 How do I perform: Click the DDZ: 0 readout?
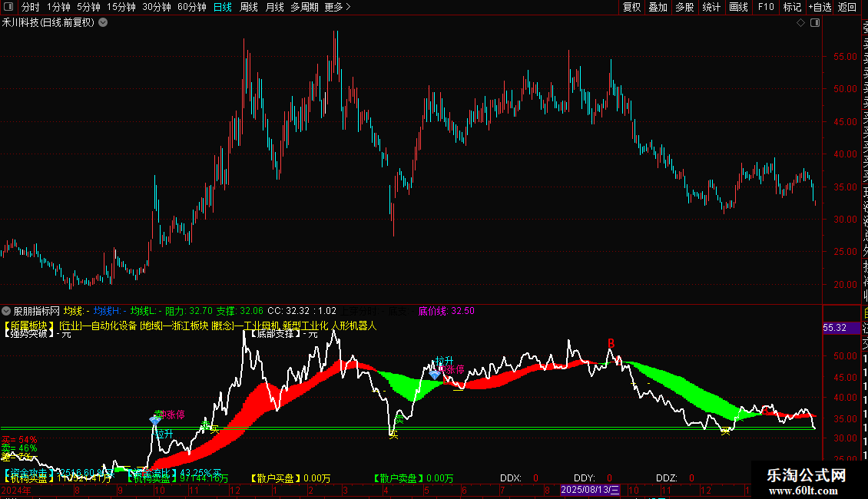674,478
